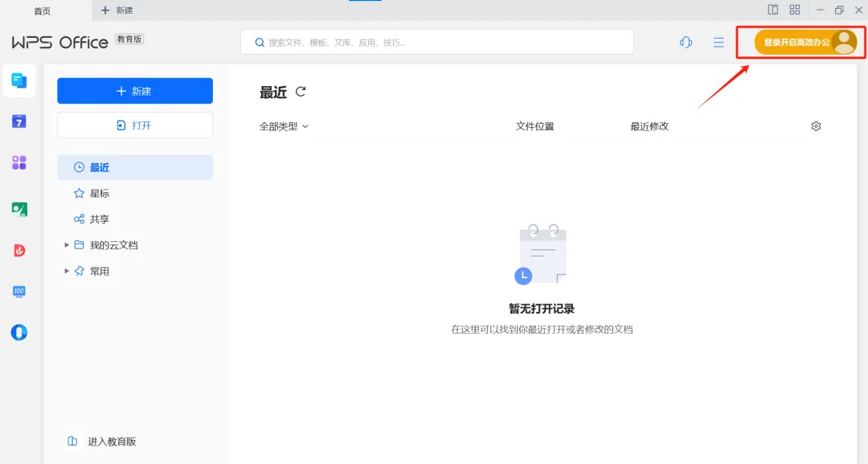
Task: Restore down the WPS window
Action: click(839, 10)
